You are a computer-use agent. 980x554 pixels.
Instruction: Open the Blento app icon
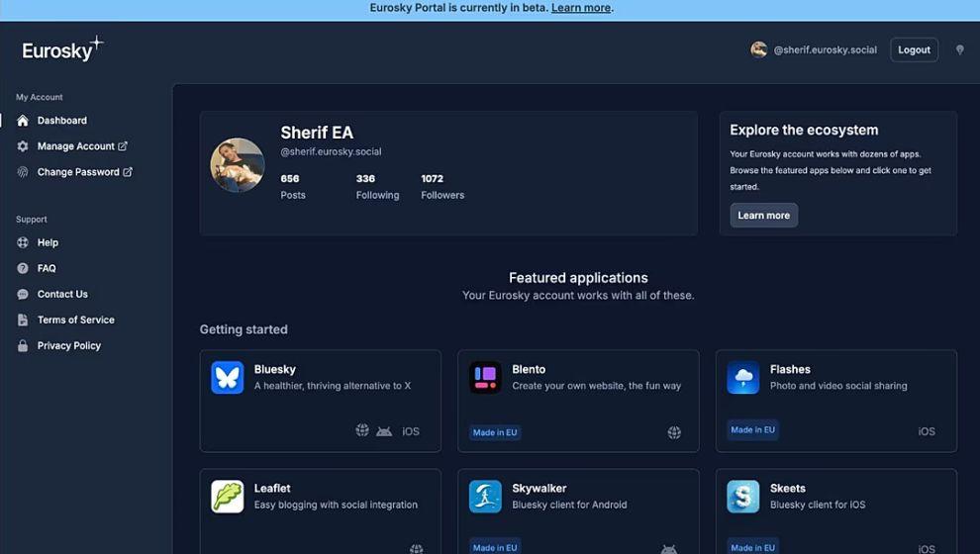485,378
